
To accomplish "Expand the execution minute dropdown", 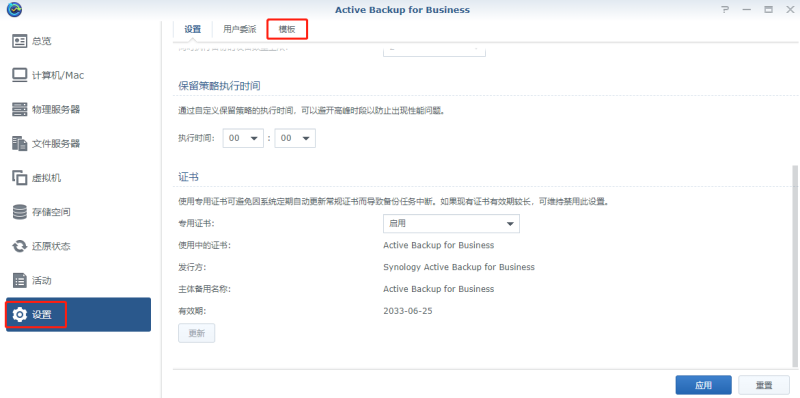I will pos(295,138).
